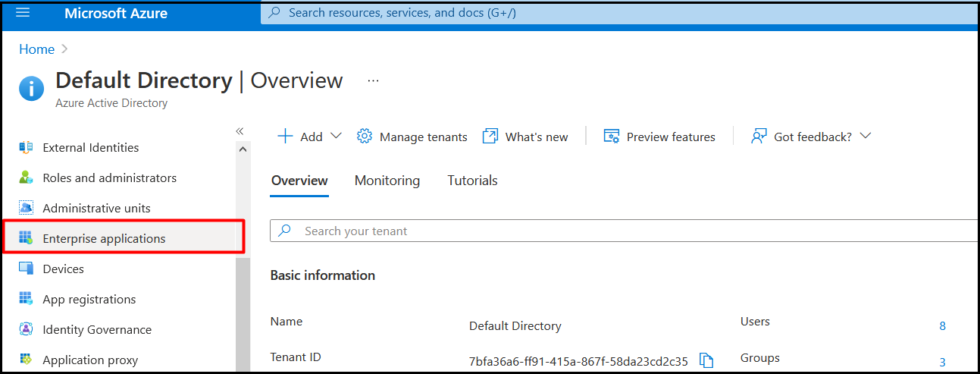Click What's new button
The image size is (980, 374).
pos(525,137)
